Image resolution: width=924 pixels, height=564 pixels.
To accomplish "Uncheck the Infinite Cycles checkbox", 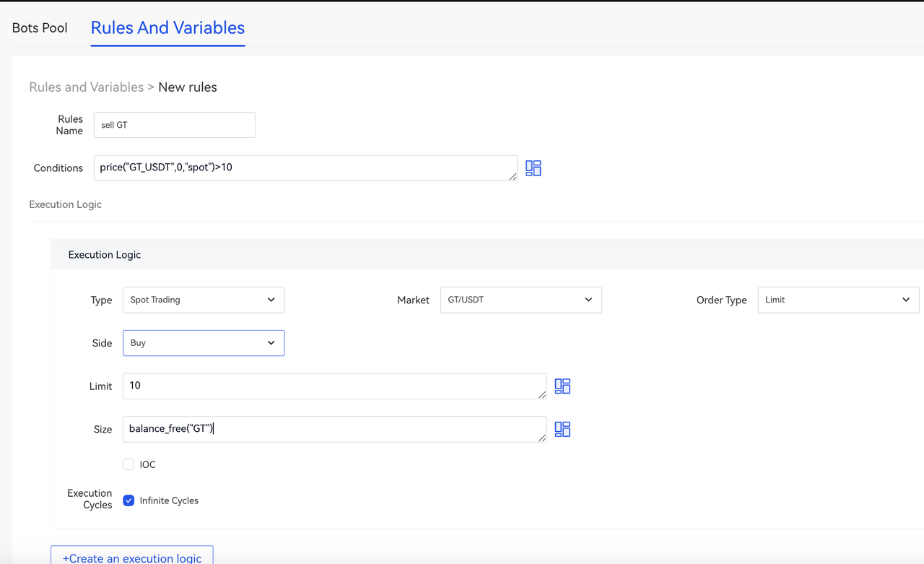I will tap(128, 500).
